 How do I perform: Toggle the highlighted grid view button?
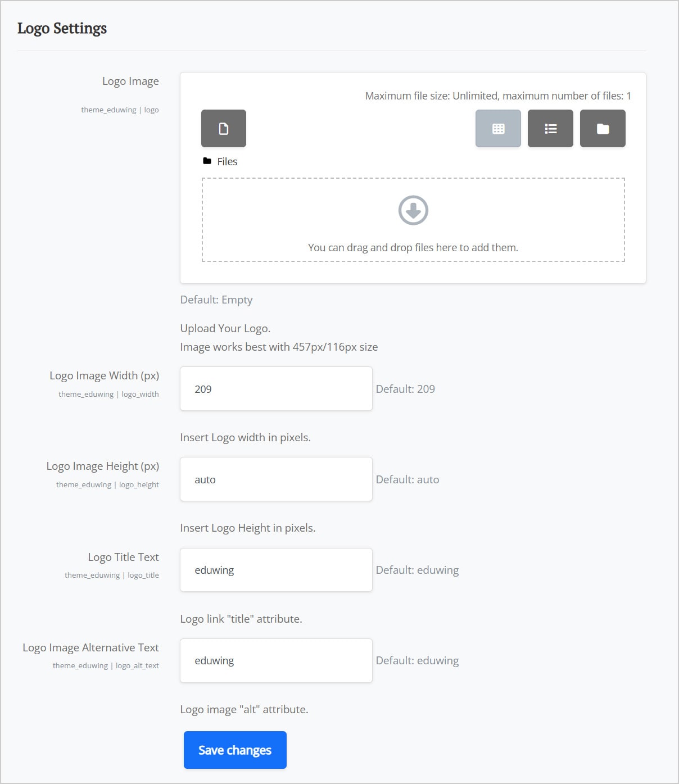[x=497, y=128]
